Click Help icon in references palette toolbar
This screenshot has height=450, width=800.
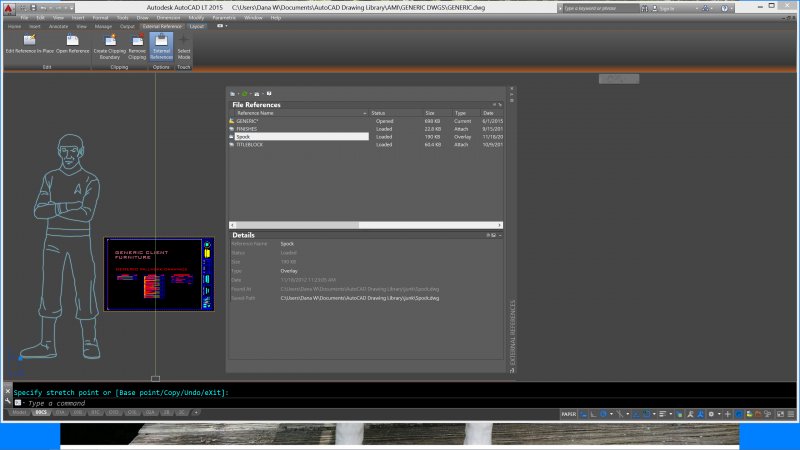pos(269,94)
